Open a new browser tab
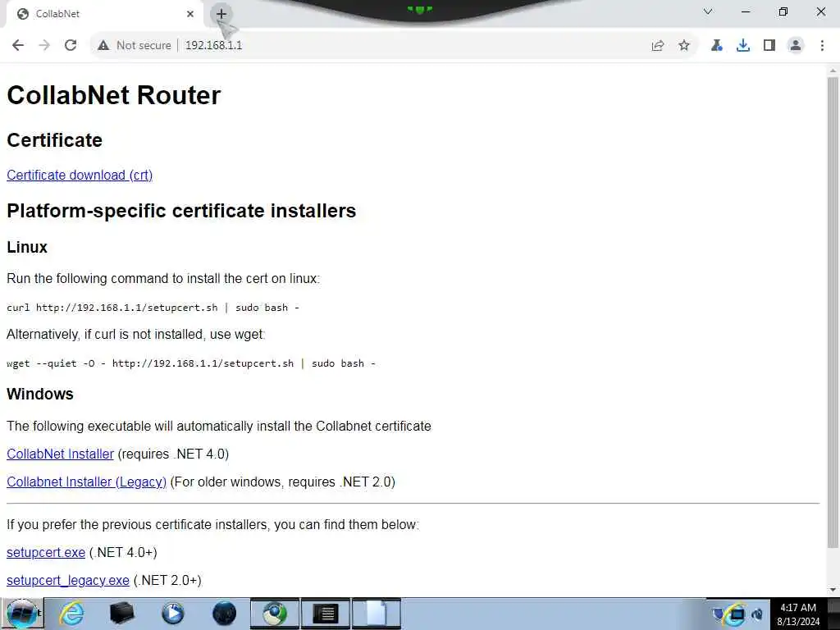This screenshot has height=630, width=840. [221, 14]
